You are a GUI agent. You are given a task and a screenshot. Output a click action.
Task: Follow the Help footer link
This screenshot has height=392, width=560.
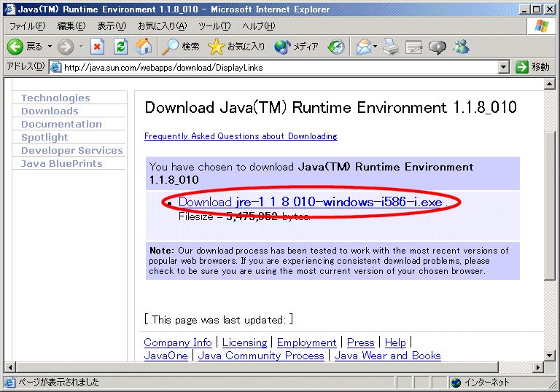395,342
